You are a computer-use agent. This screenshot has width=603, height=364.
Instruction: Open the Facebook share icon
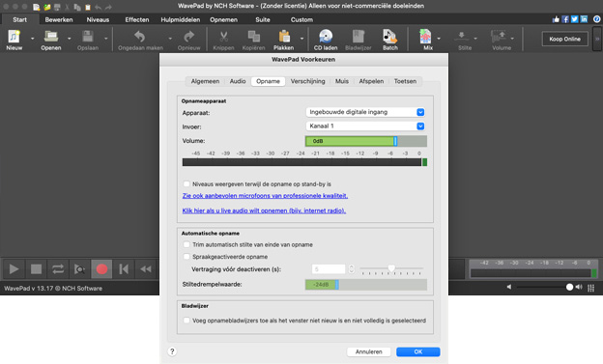pos(565,19)
